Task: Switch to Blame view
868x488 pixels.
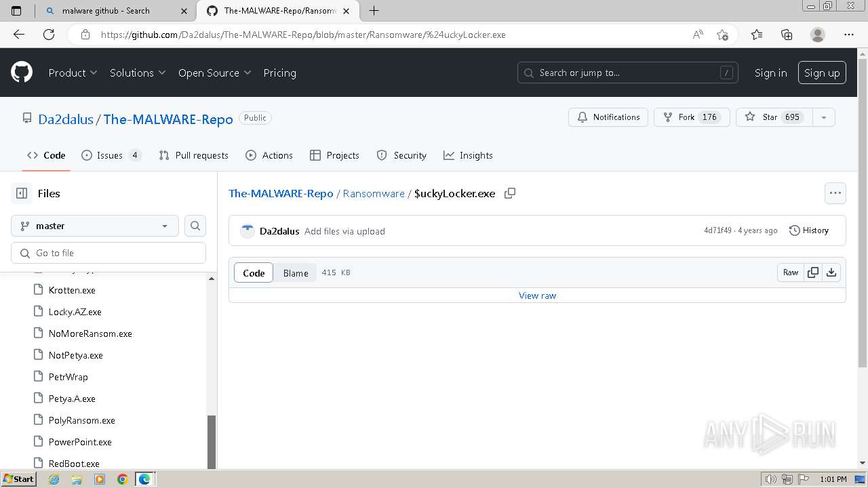Action: tap(296, 272)
